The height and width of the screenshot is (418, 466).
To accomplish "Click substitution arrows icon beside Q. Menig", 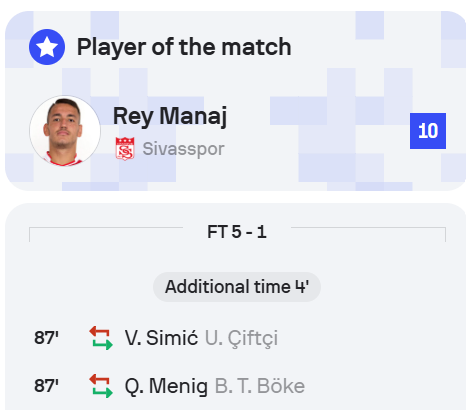I will (101, 386).
